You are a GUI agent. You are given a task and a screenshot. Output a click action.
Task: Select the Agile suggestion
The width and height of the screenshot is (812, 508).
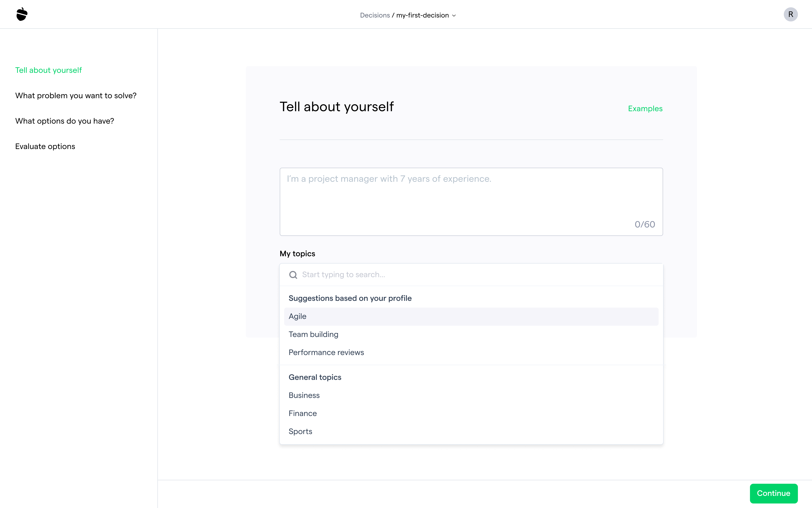471,316
